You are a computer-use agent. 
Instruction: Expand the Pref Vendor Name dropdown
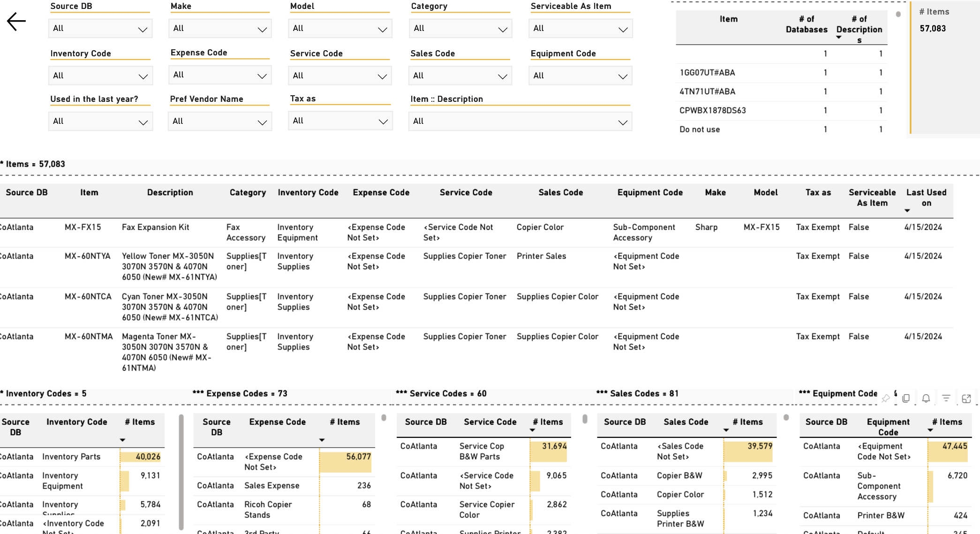(220, 122)
